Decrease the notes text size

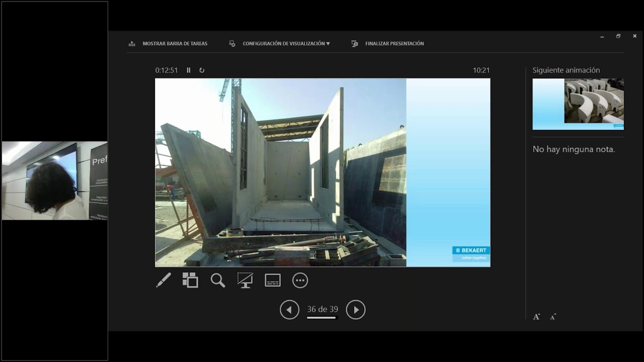pos(553,317)
